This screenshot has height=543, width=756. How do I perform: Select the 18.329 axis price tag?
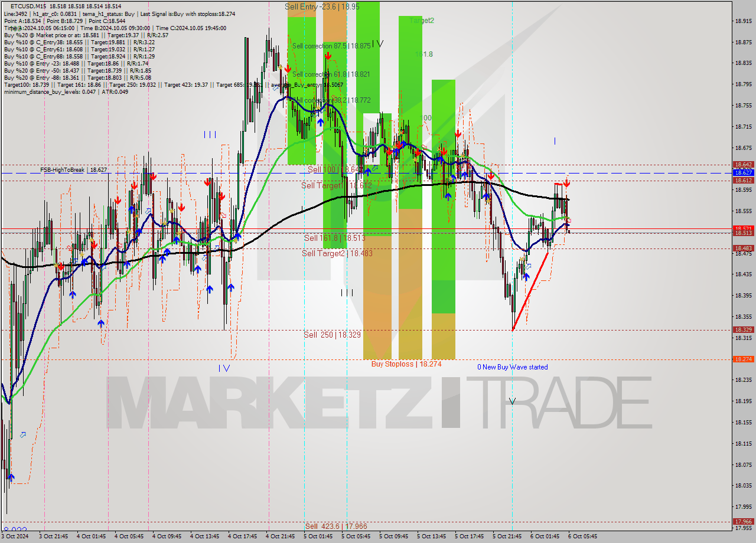point(743,330)
